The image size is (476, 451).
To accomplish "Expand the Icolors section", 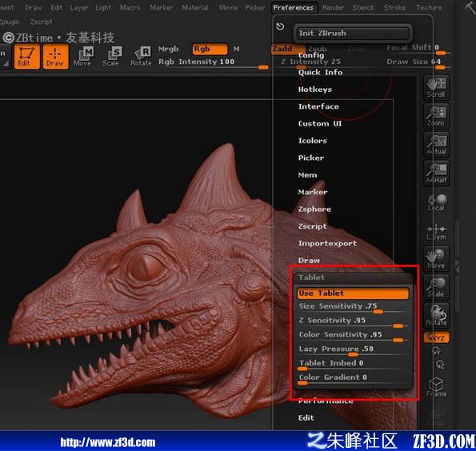I will pos(312,141).
